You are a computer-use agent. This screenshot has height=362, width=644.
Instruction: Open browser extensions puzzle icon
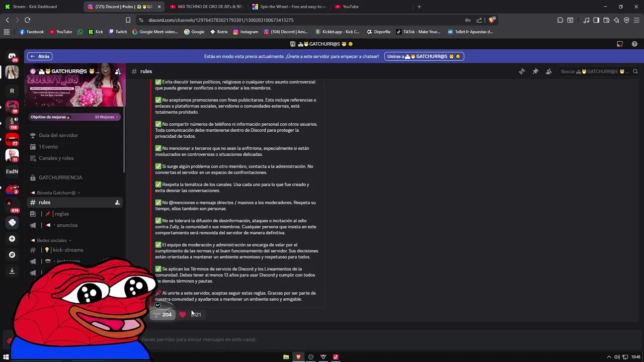click(x=560, y=20)
